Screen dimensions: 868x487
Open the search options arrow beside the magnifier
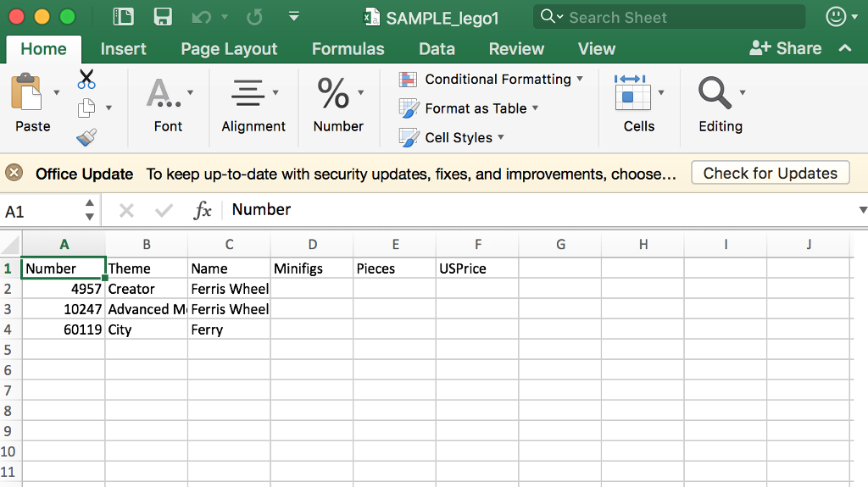(560, 17)
